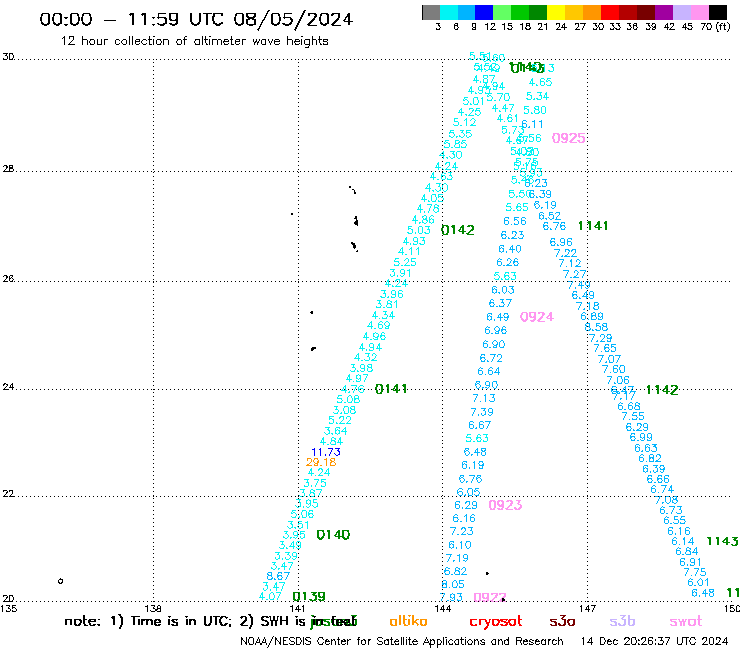This screenshot has width=740, height=650.
Task: Click the green time label 1142
Action: click(x=662, y=390)
